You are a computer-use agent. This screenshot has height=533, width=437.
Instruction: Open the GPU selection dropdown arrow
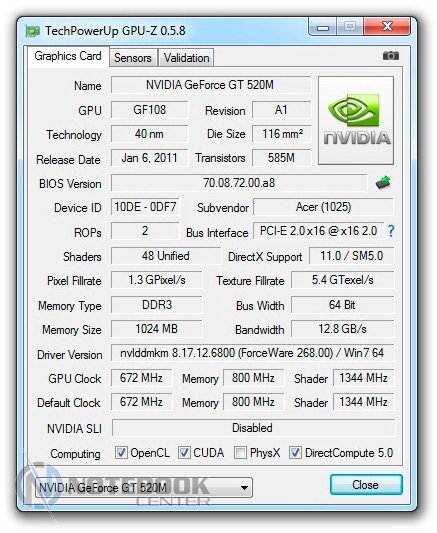tap(244, 488)
